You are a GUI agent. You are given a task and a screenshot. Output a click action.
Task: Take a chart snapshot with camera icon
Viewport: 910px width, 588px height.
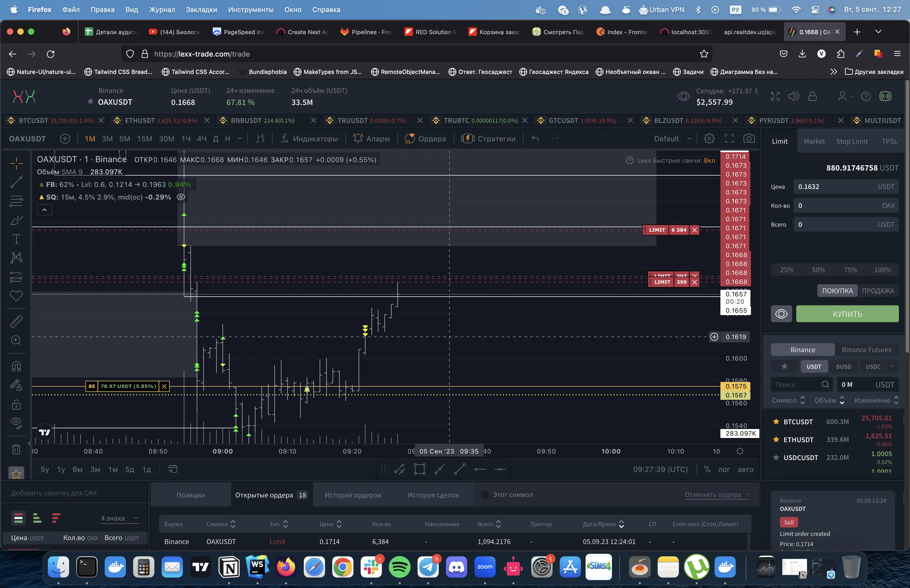click(749, 138)
